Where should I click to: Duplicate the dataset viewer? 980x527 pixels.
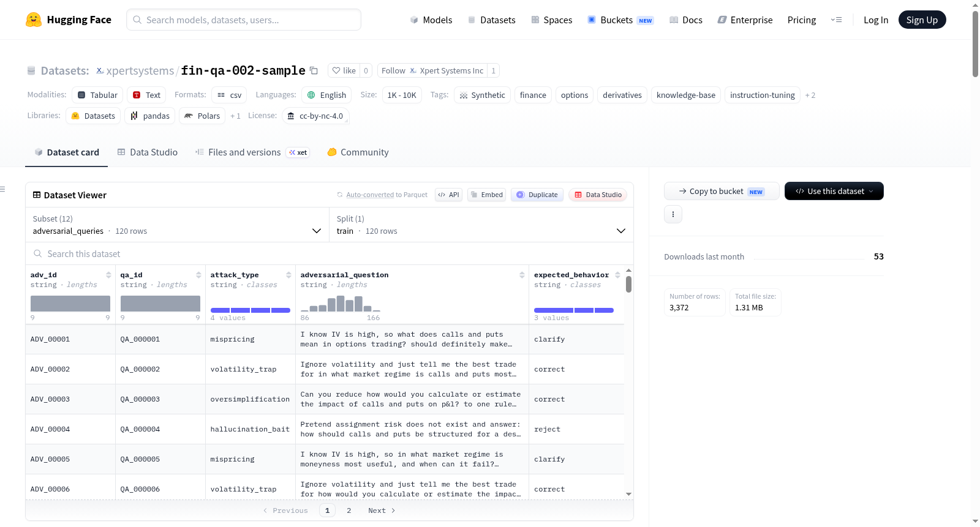pyautogui.click(x=537, y=195)
